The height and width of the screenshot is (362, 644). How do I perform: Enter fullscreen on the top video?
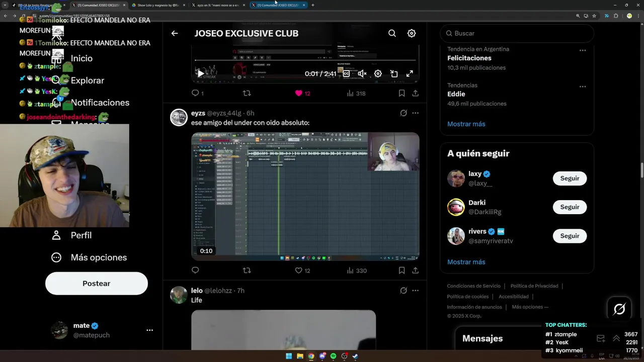click(410, 73)
